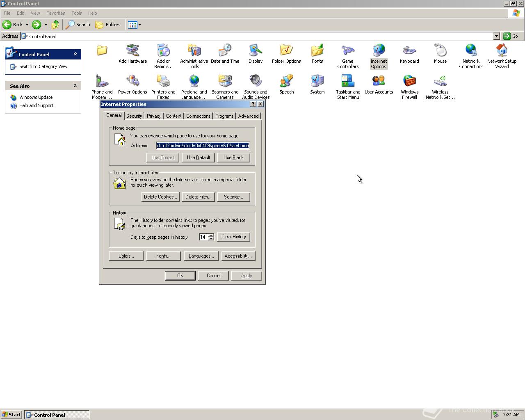Collapse the See Also sidebar section
The width and height of the screenshot is (525, 420).
click(75, 86)
